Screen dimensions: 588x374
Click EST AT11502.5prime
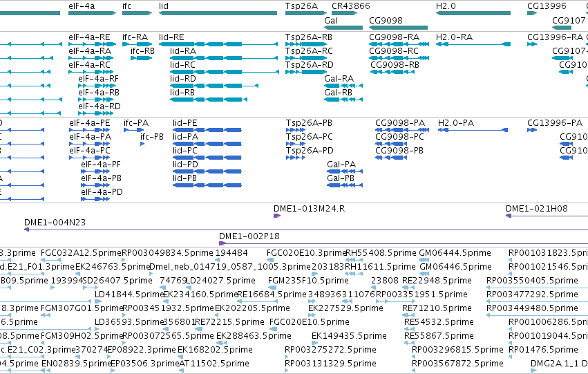click(214, 364)
